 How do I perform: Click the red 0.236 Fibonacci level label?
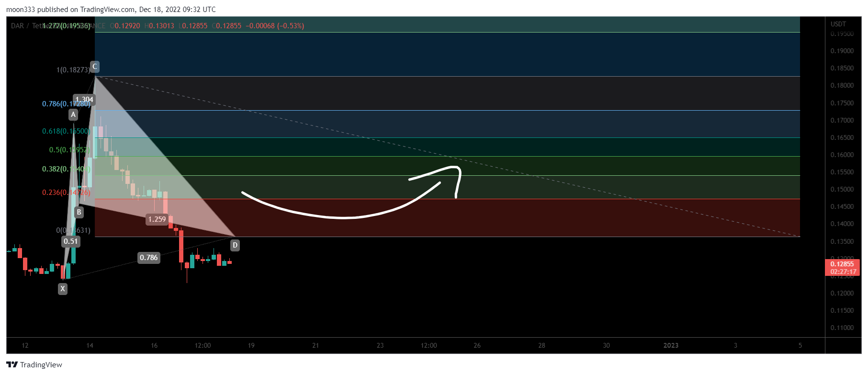[x=66, y=193]
